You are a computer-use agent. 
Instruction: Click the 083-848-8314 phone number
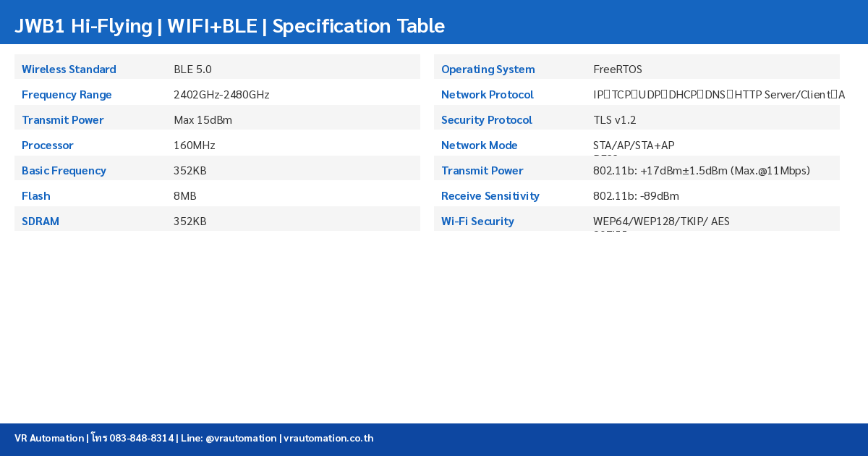click(141, 438)
